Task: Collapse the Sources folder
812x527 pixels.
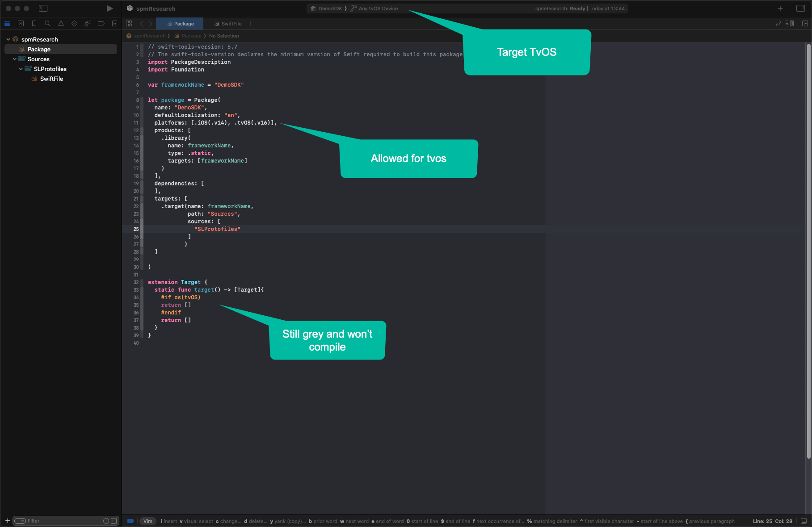Action: coord(14,59)
